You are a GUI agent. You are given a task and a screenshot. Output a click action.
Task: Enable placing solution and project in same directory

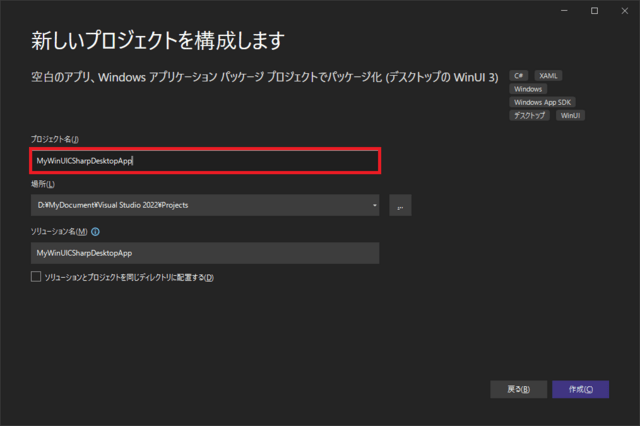[36, 277]
